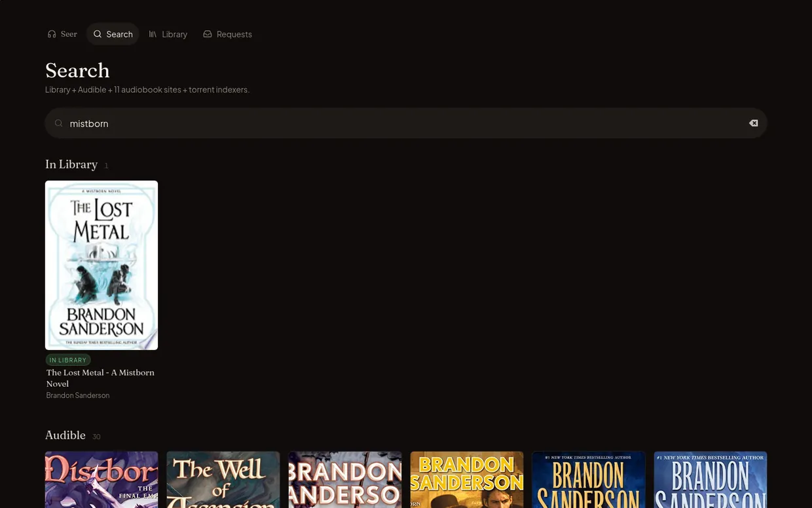Click the headphones icon beside Seer
The width and height of the screenshot is (812, 508).
click(x=52, y=34)
